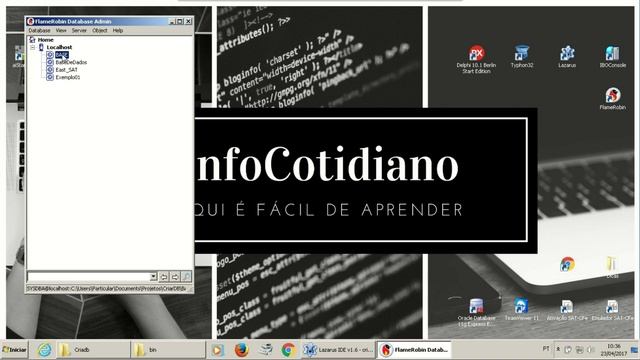
Task: Open the FlameRobin desktop shortcut
Action: (x=613, y=99)
